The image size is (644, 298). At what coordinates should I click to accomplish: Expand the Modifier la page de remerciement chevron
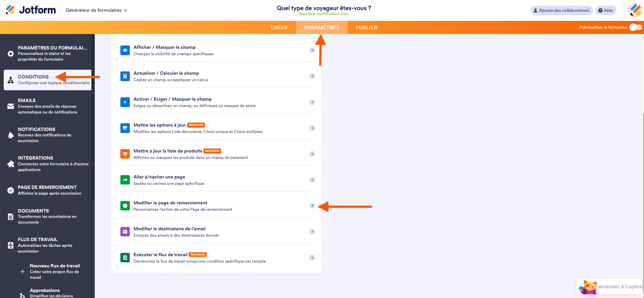click(312, 206)
